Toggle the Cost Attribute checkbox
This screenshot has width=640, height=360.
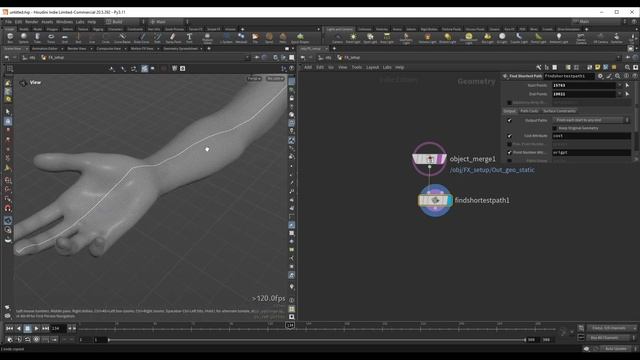click(509, 136)
